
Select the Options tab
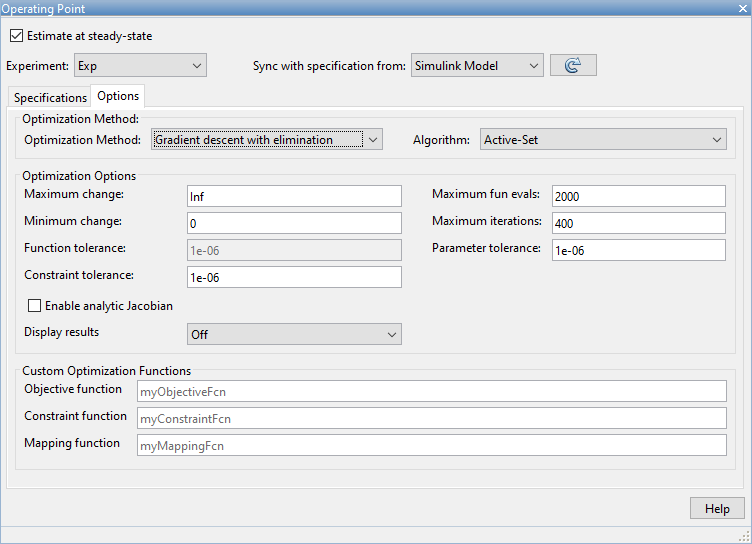pyautogui.click(x=118, y=97)
